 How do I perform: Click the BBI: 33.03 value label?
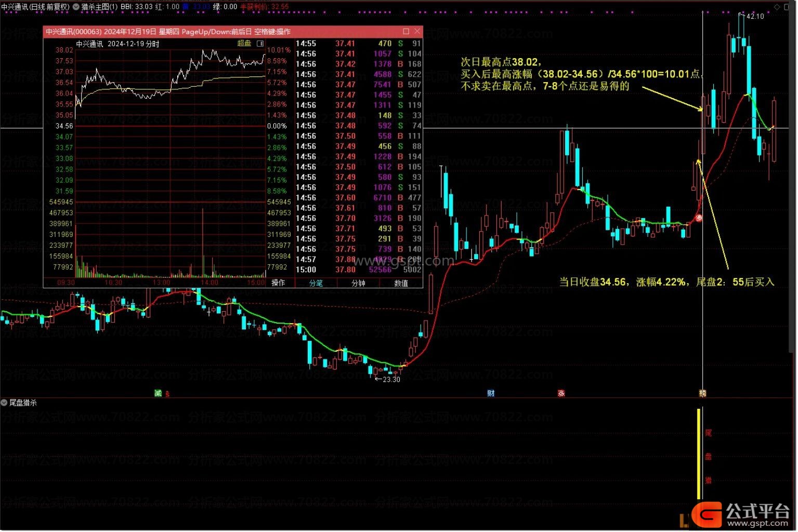coord(137,7)
